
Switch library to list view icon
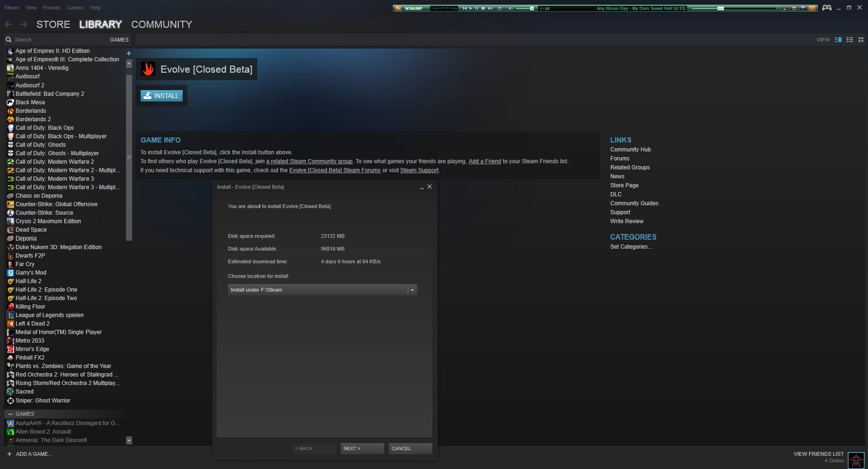[x=850, y=40]
